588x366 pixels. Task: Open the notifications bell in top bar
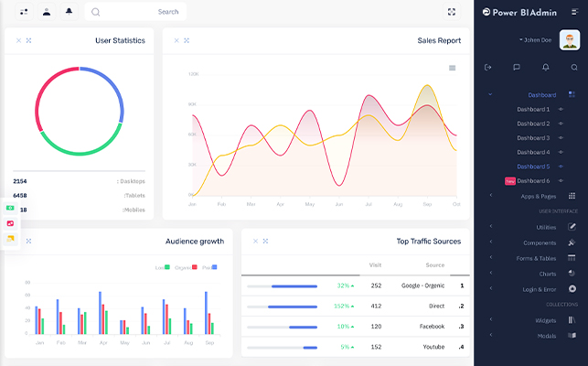[69, 12]
